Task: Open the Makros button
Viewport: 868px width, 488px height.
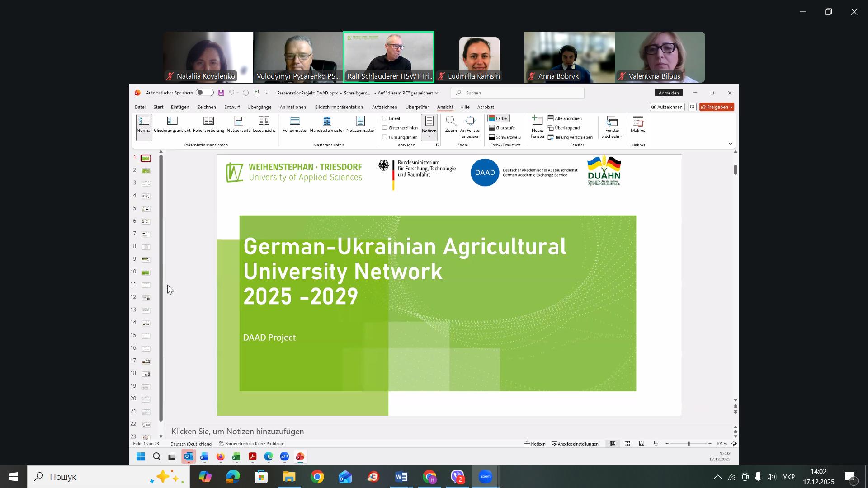Action: pyautogui.click(x=638, y=124)
